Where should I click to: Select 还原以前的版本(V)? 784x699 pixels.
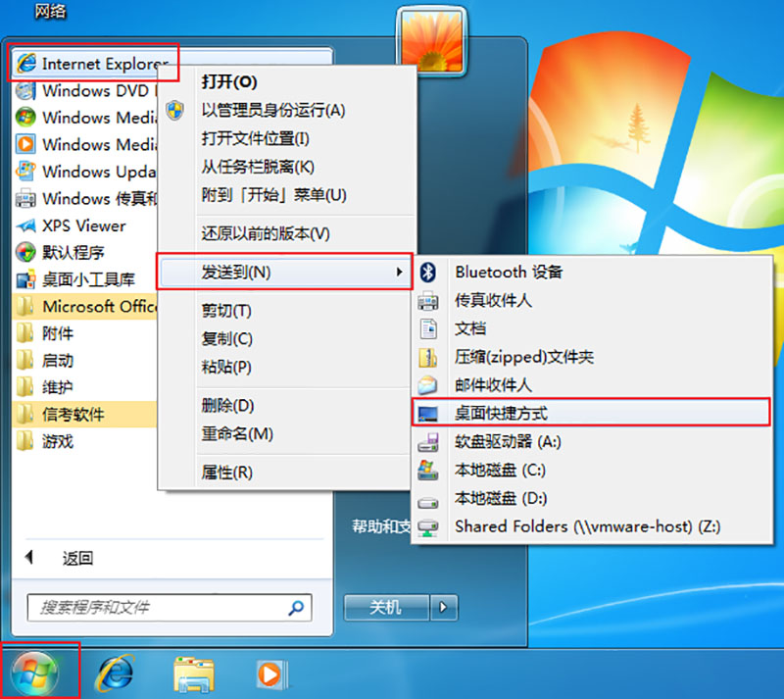pos(288,233)
